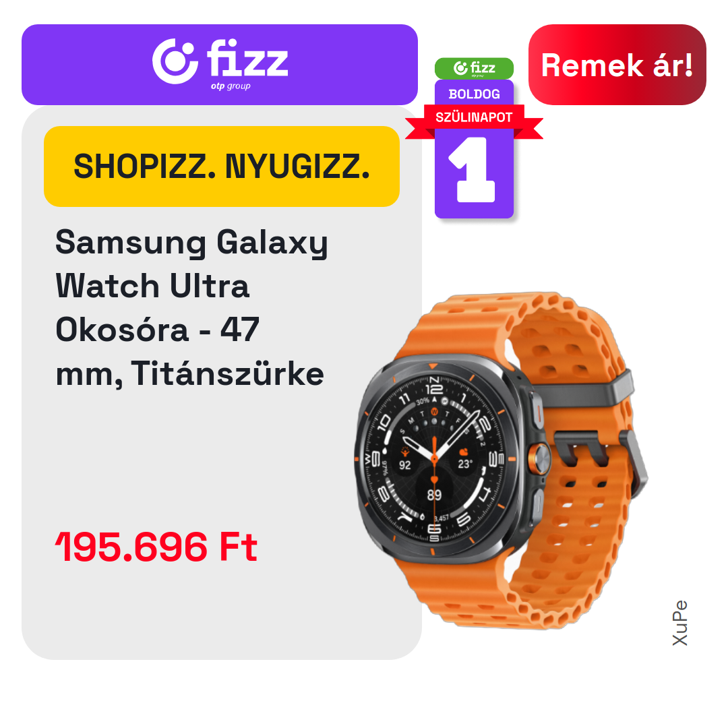728x728 pixels.
Task: Click the yellow SHOPIZZ. NYUGIZZ. banner
Action: pos(222,166)
